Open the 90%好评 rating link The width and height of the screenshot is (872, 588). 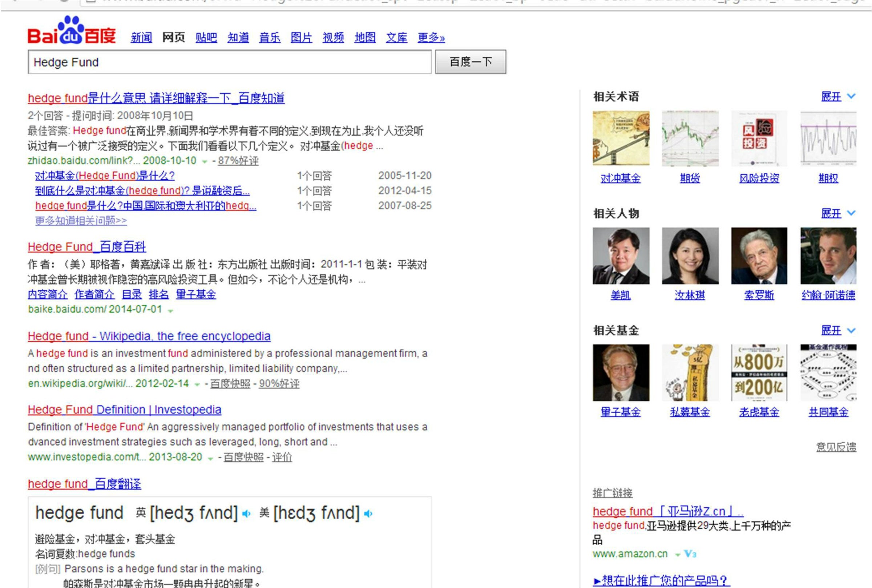[279, 384]
